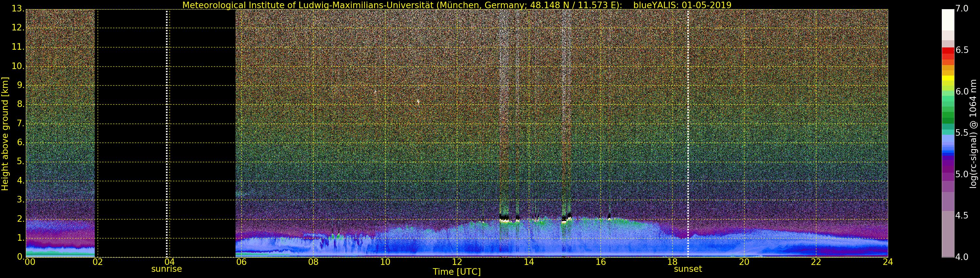Select the white dotted sunrise marker line
This screenshot has width=980, height=278.
point(167,133)
